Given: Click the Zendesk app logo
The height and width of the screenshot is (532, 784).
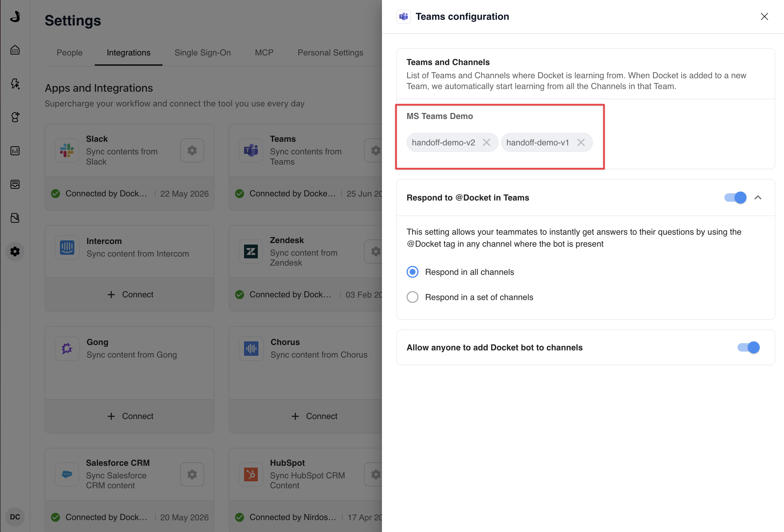Looking at the screenshot, I should click(x=251, y=251).
